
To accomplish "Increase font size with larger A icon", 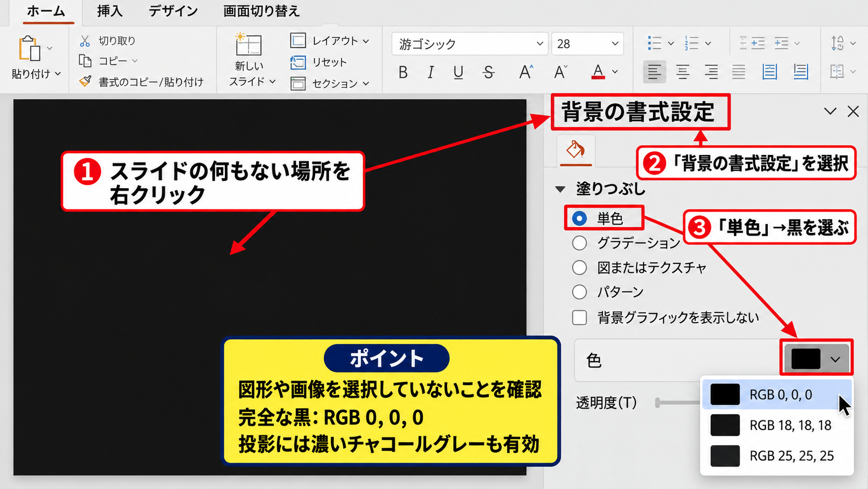I will [526, 72].
